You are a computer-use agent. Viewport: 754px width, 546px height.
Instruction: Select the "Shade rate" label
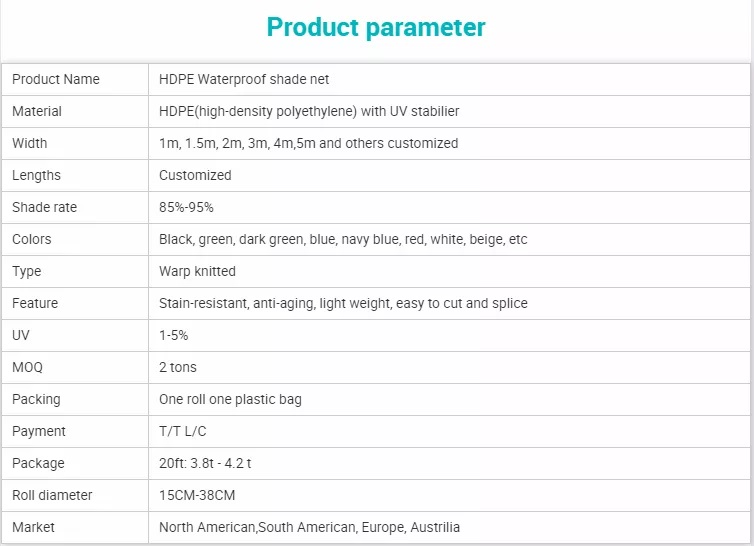coord(44,207)
